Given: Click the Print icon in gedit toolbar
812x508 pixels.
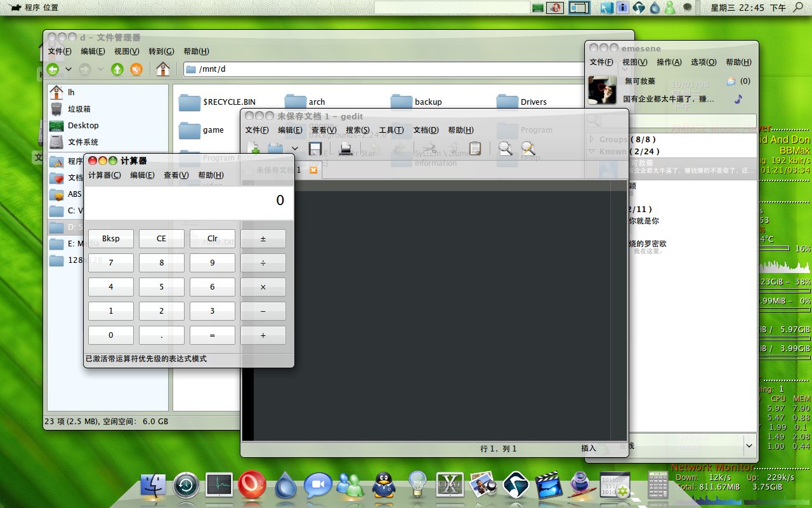Looking at the screenshot, I should click(346, 149).
